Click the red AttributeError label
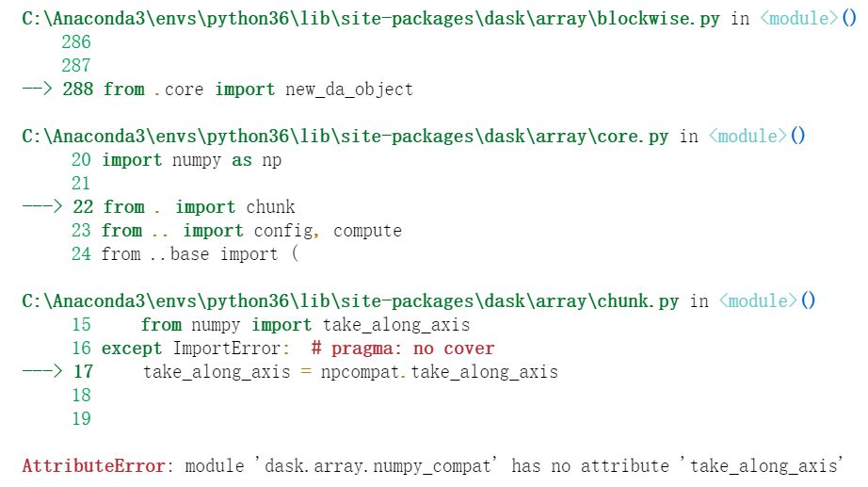Screen dimensions: 868x487 point(93,466)
